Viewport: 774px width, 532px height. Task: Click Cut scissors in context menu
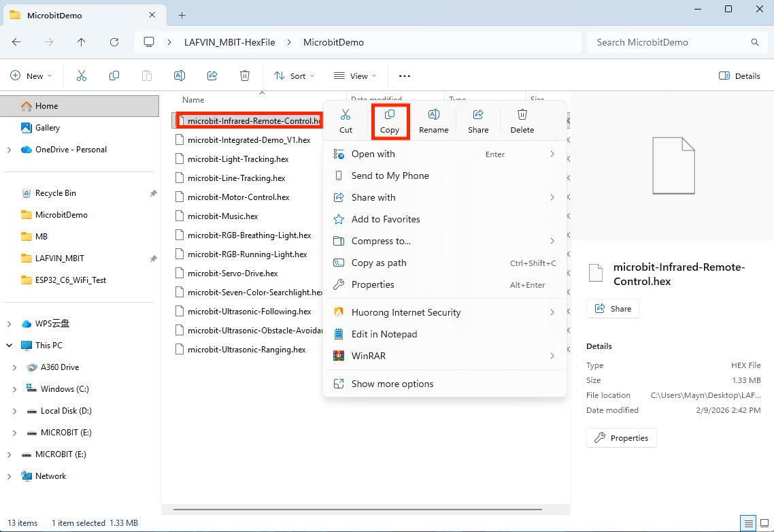point(346,114)
